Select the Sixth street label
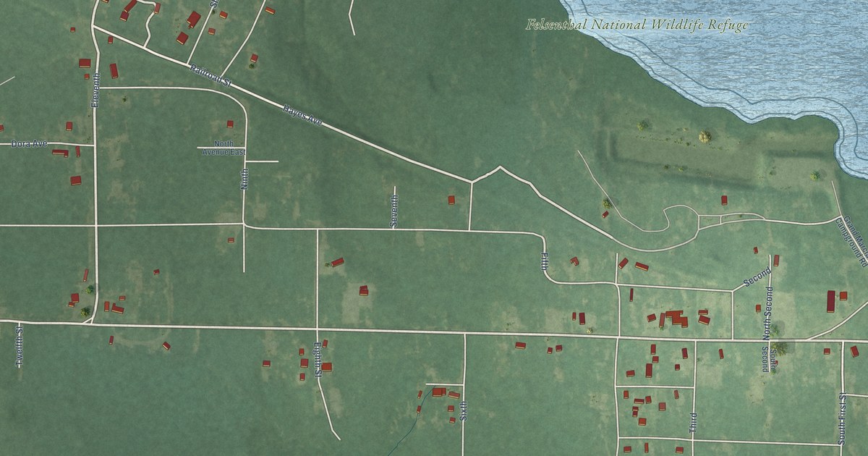 pos(464,411)
